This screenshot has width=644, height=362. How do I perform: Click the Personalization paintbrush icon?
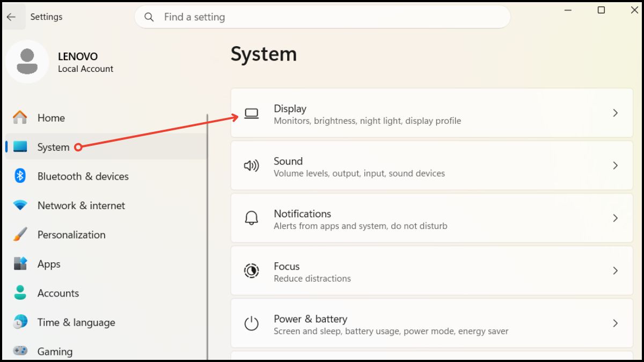tap(20, 234)
